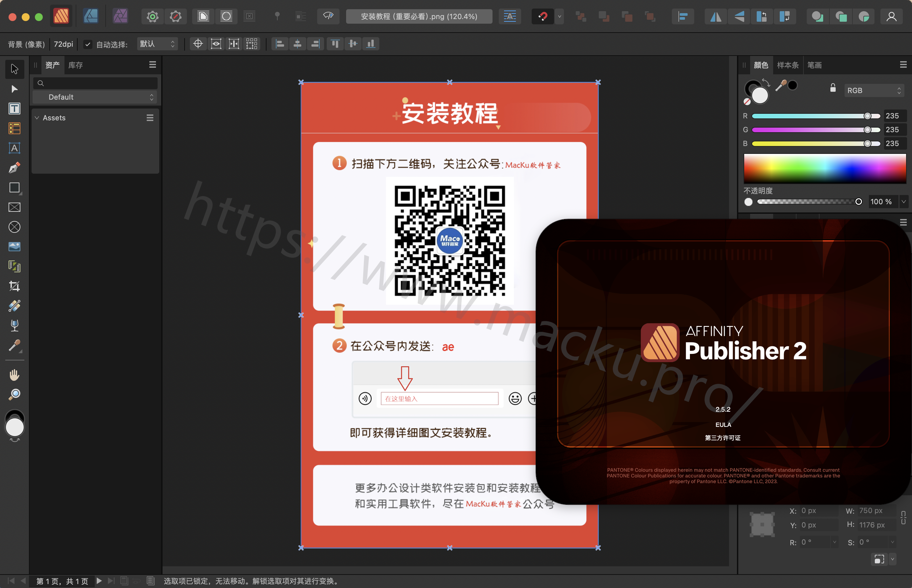The width and height of the screenshot is (912, 588).
Task: Switch to Photo persona icon
Action: (120, 16)
